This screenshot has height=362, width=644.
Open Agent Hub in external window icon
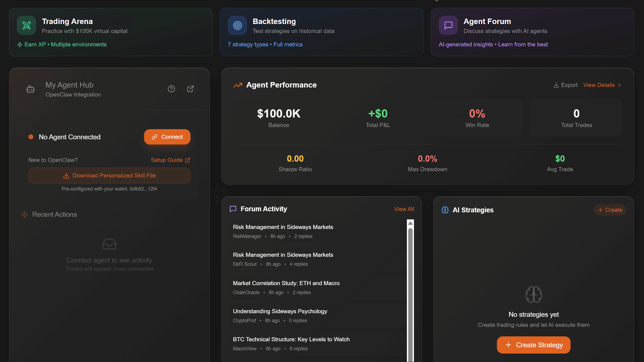[190, 89]
